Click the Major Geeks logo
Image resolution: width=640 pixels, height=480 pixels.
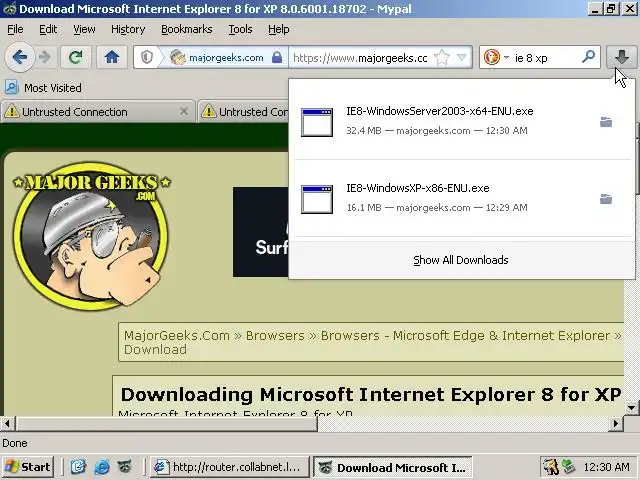91,235
